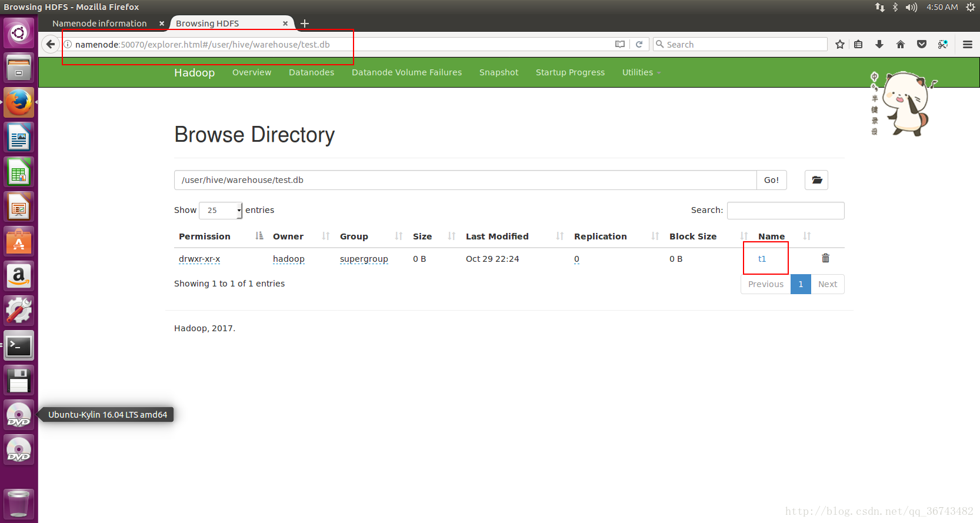Sort table by Size column
Screen dimensions: 980x523
click(434, 236)
